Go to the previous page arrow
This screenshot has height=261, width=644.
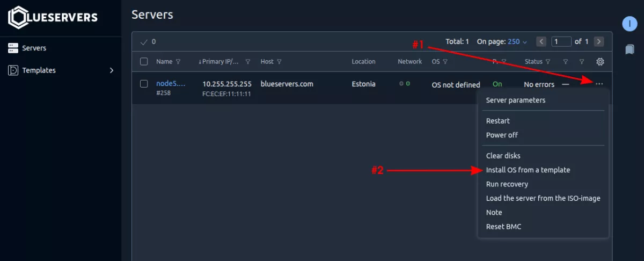(541, 41)
